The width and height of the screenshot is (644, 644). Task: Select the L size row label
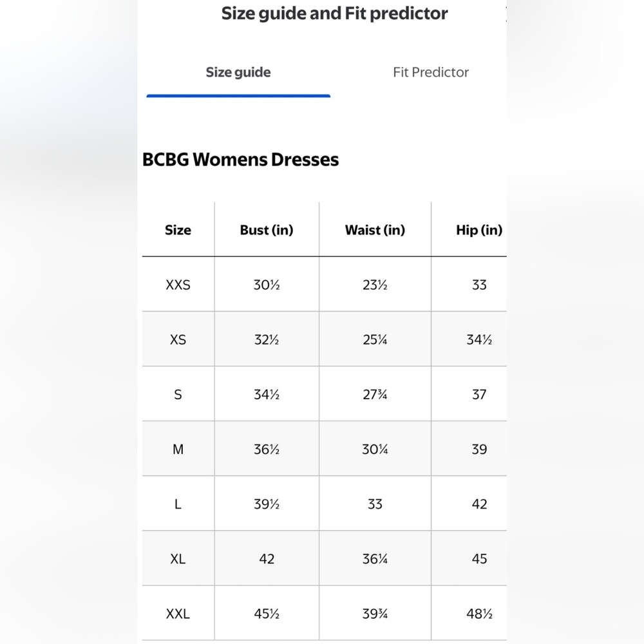point(178,504)
